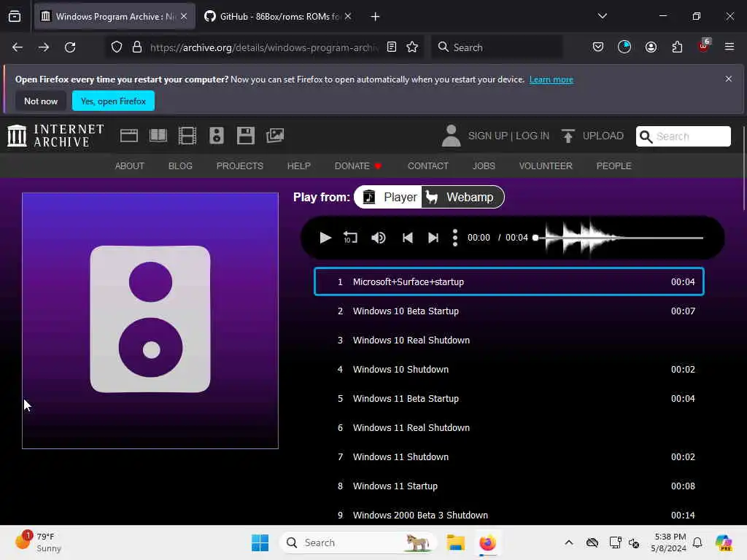Screen dimensions: 747x560
Task: Switch to the GitHub 86Box/roms tab
Action: click(x=279, y=17)
